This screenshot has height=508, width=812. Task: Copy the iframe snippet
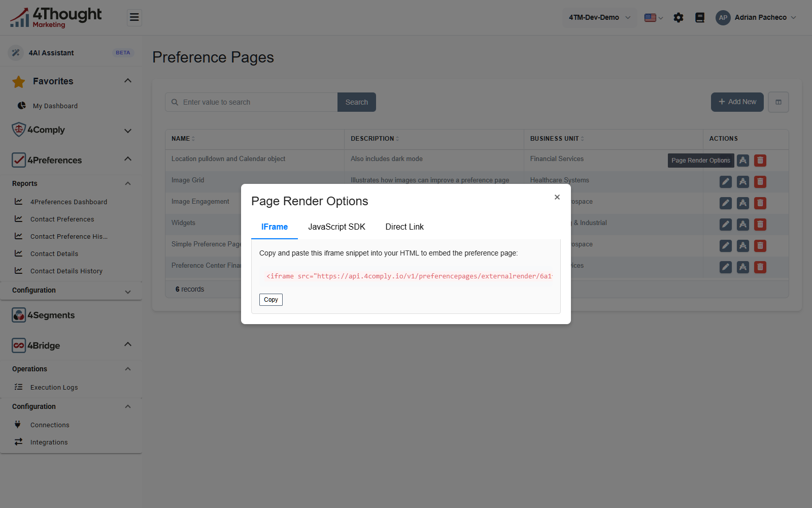click(271, 300)
